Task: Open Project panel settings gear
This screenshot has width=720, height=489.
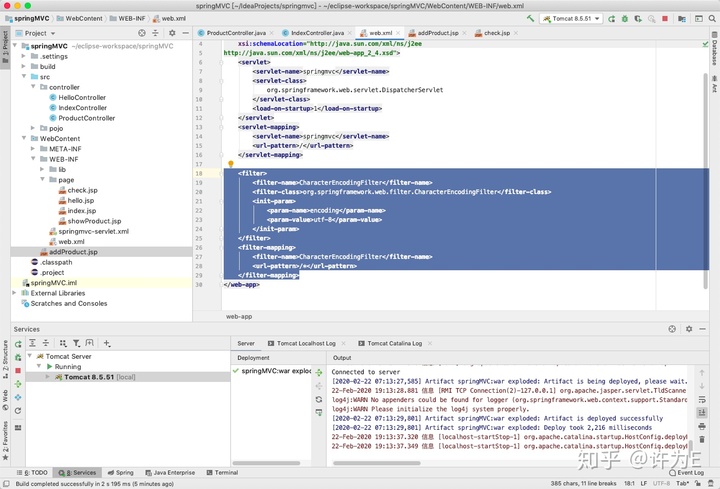Action: pyautogui.click(x=172, y=33)
